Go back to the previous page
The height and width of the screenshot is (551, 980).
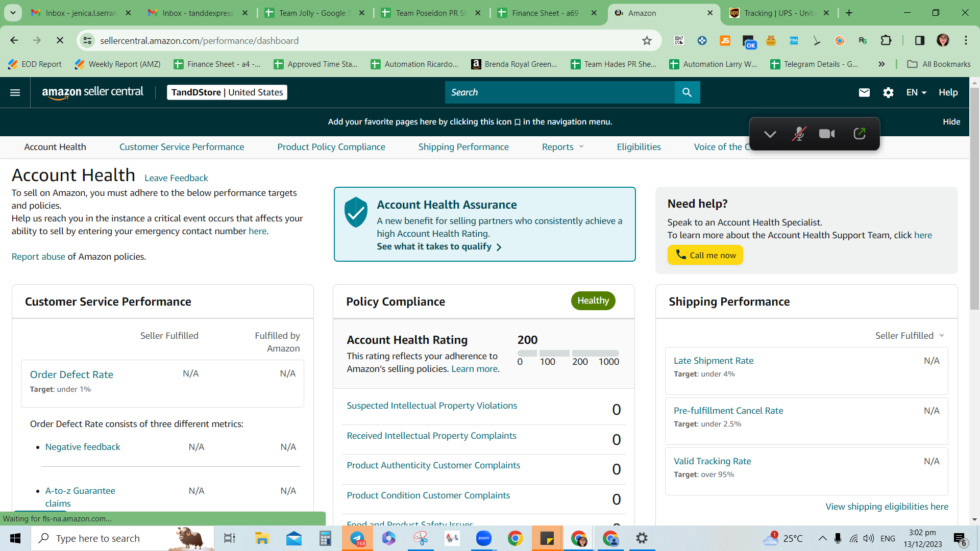[x=14, y=40]
